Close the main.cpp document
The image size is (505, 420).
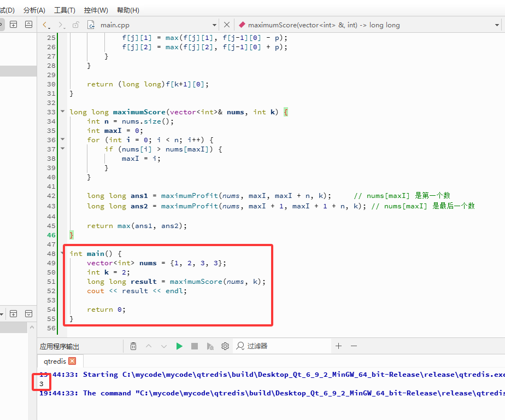click(227, 25)
